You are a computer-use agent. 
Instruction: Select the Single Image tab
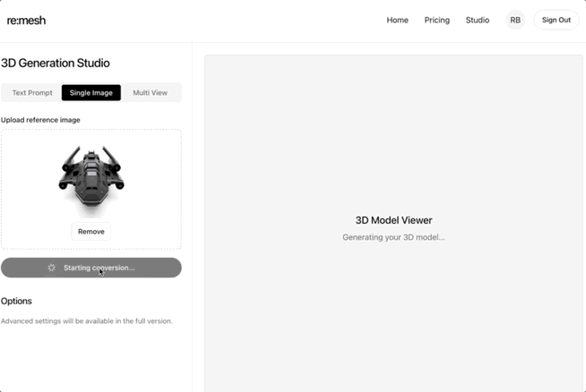[91, 92]
